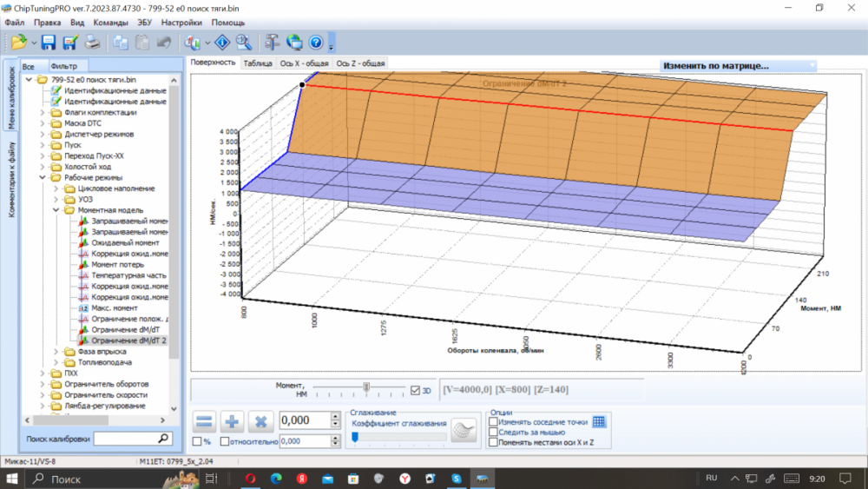Disable the 3D checkbox
Screen dimensions: 868x489
[x=415, y=390]
